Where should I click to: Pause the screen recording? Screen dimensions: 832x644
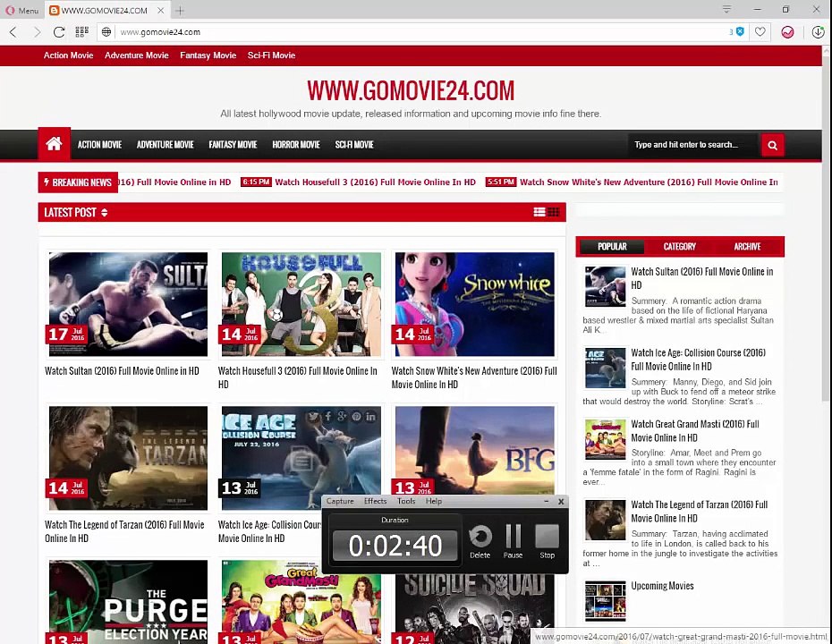click(x=513, y=541)
